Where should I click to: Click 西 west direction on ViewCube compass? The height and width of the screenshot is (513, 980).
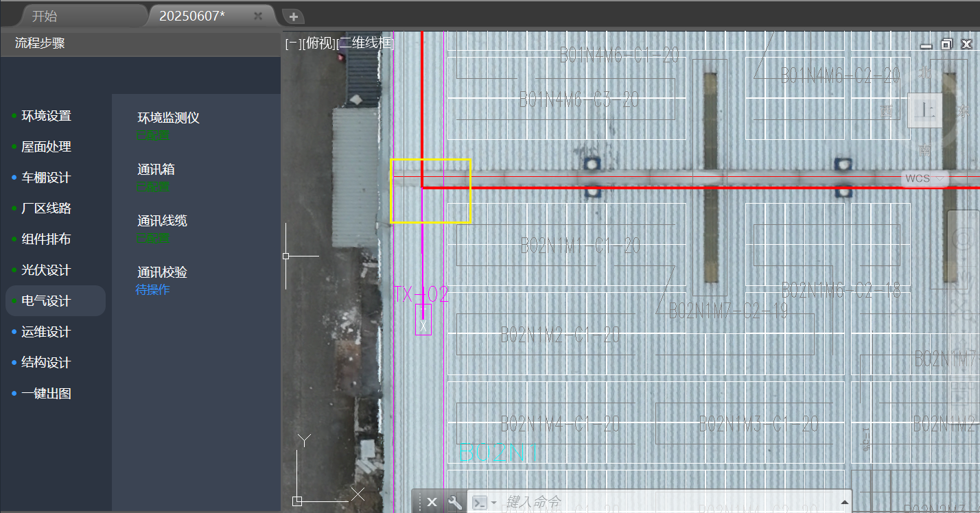pos(887,111)
